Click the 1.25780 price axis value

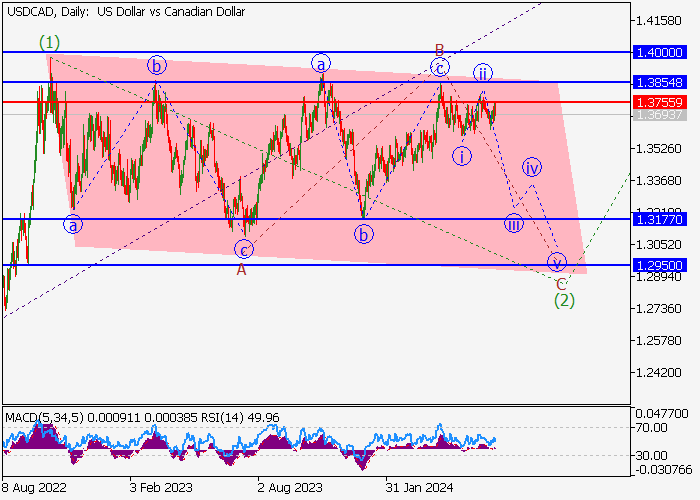659,341
